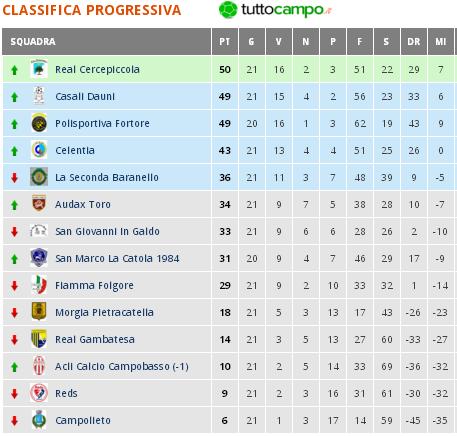Viewport: 457px width, 436px height.
Task: Click red down arrow beside Reds
Action: pos(14,394)
